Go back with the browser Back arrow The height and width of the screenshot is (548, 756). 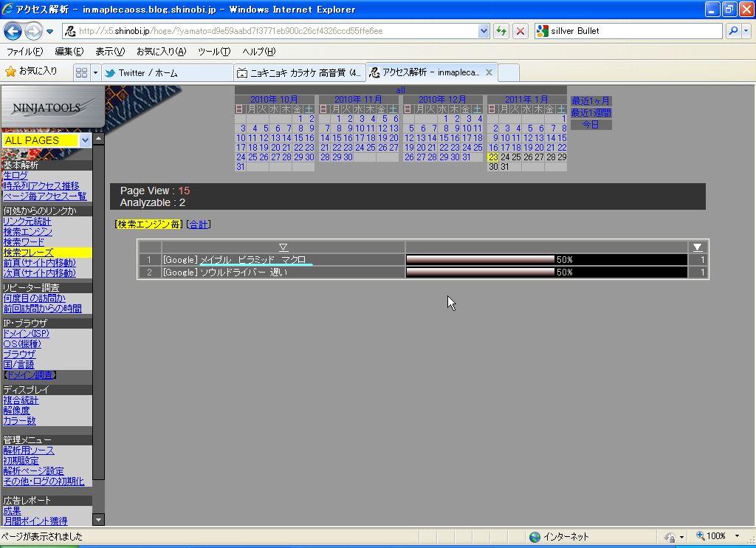[13, 31]
